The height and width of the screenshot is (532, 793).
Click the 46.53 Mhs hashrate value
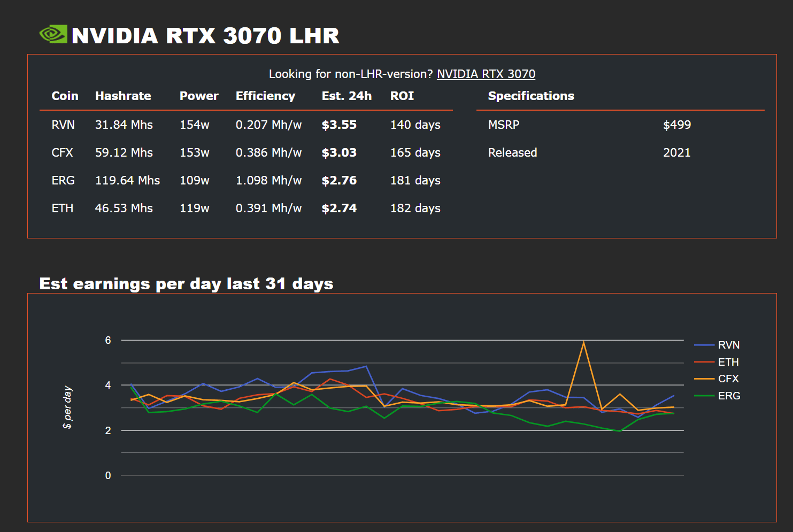point(124,208)
